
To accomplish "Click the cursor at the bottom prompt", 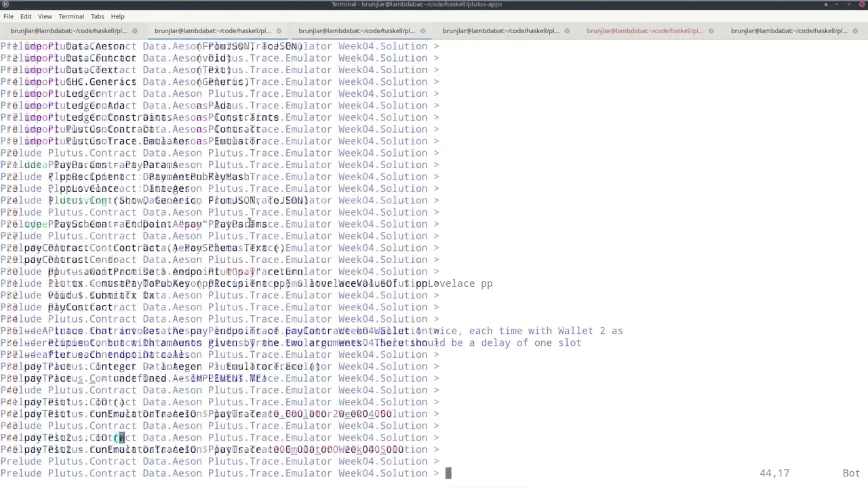I will pyautogui.click(x=448, y=473).
